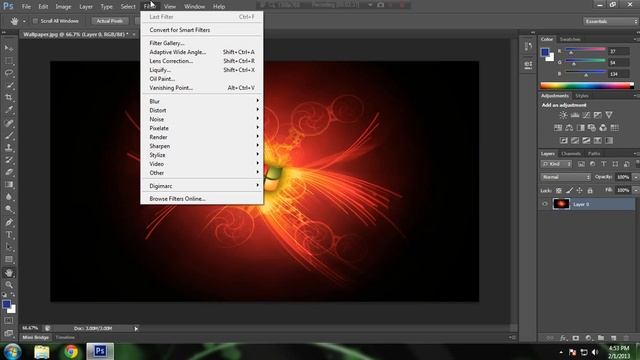
Task: Expand the Stylize submenu
Action: [x=202, y=155]
